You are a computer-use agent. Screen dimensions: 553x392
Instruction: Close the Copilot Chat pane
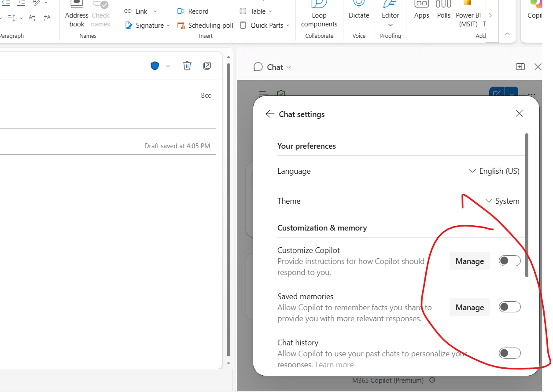point(538,66)
